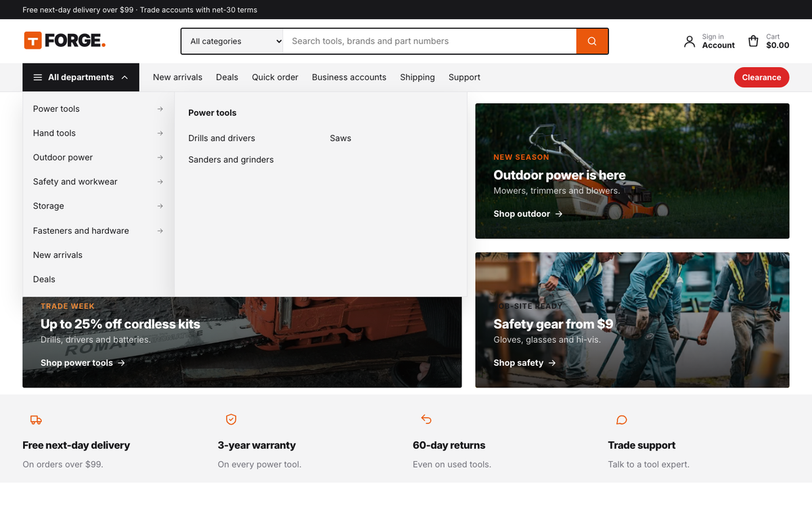This screenshot has height=508, width=812.
Task: Select Outdoor power department
Action: point(98,158)
